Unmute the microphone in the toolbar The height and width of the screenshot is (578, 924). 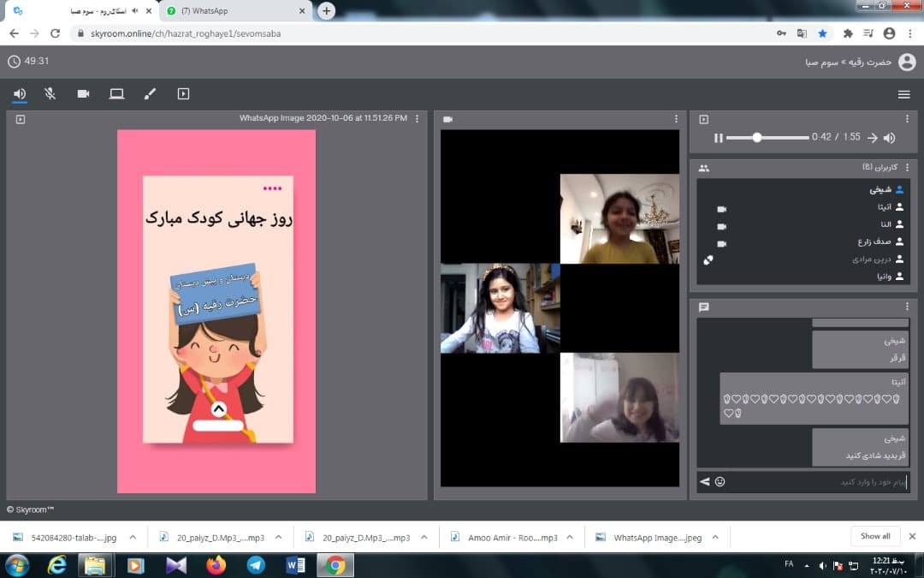(x=50, y=94)
